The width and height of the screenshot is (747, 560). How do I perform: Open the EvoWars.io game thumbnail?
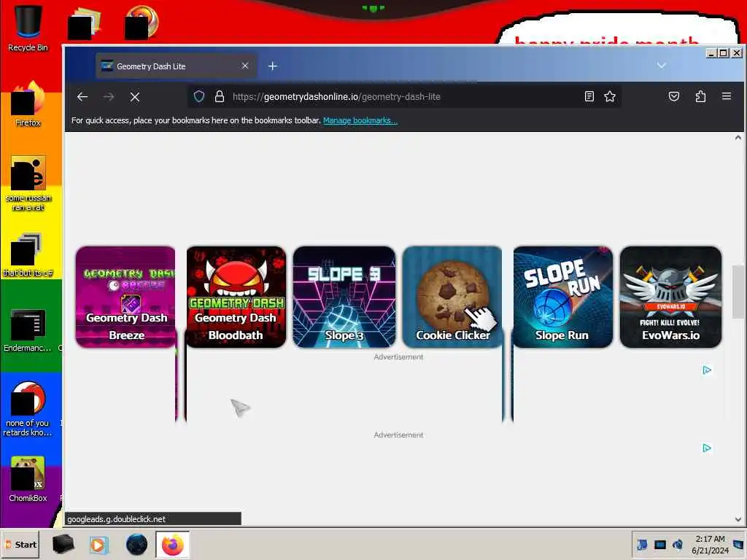670,297
